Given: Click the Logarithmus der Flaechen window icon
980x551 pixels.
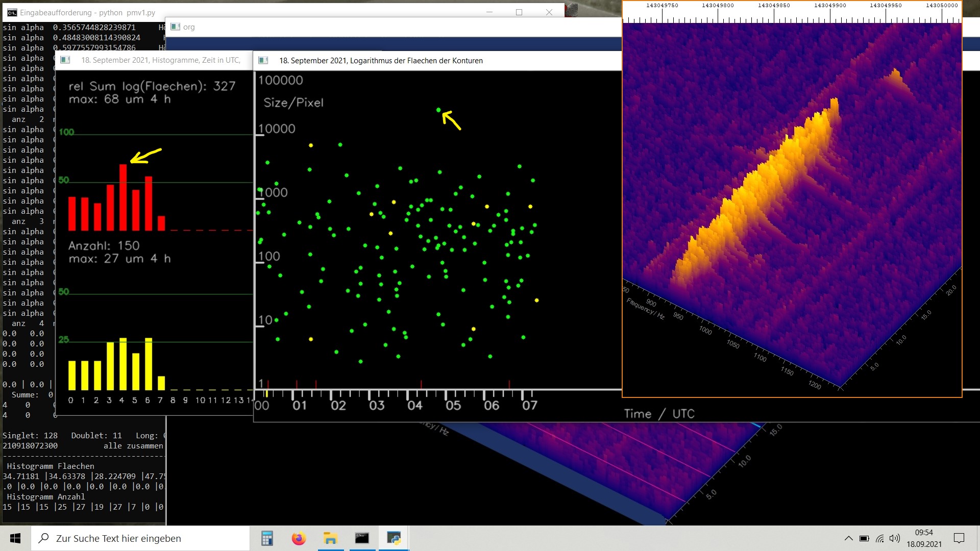Looking at the screenshot, I should click(x=263, y=60).
